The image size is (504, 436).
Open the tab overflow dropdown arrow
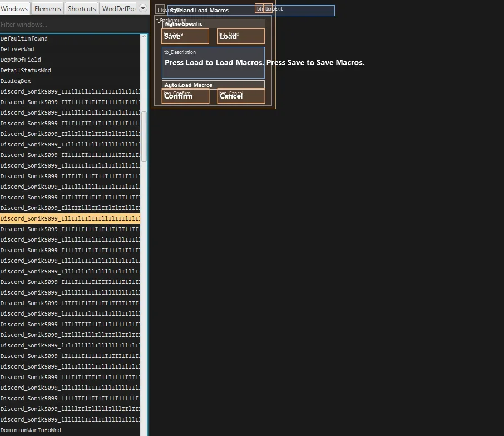coord(143,8)
